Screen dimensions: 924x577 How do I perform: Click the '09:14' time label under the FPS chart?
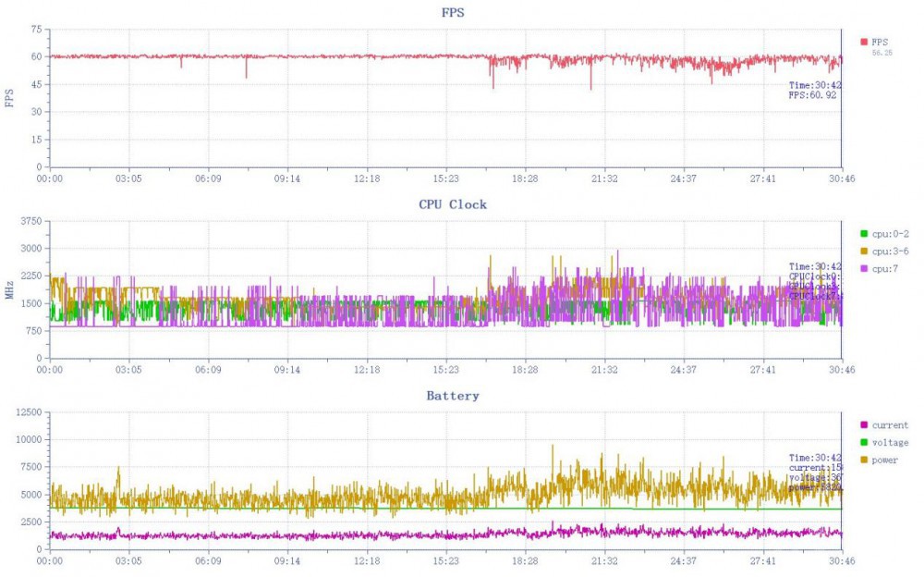(x=287, y=178)
